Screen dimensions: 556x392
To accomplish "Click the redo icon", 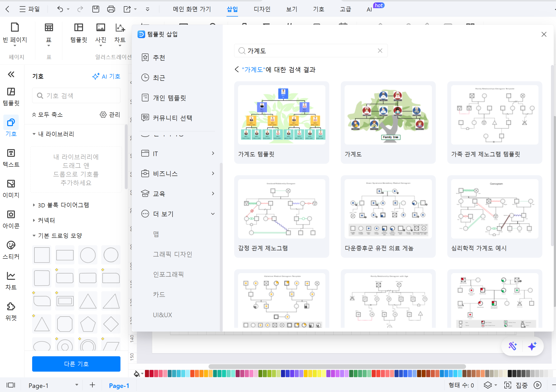I will tap(80, 9).
